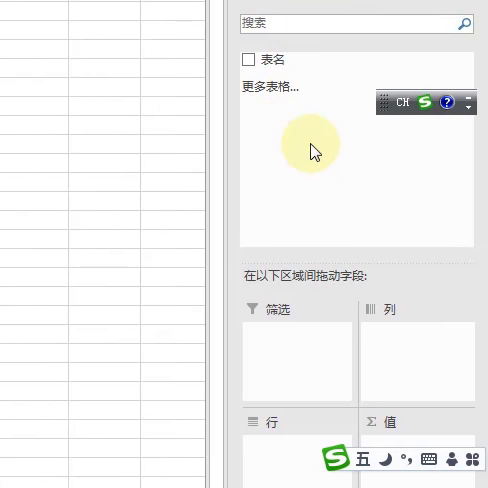The width and height of the screenshot is (488, 488).
Task: Tick the 表名 checkbox
Action: pyautogui.click(x=248, y=60)
